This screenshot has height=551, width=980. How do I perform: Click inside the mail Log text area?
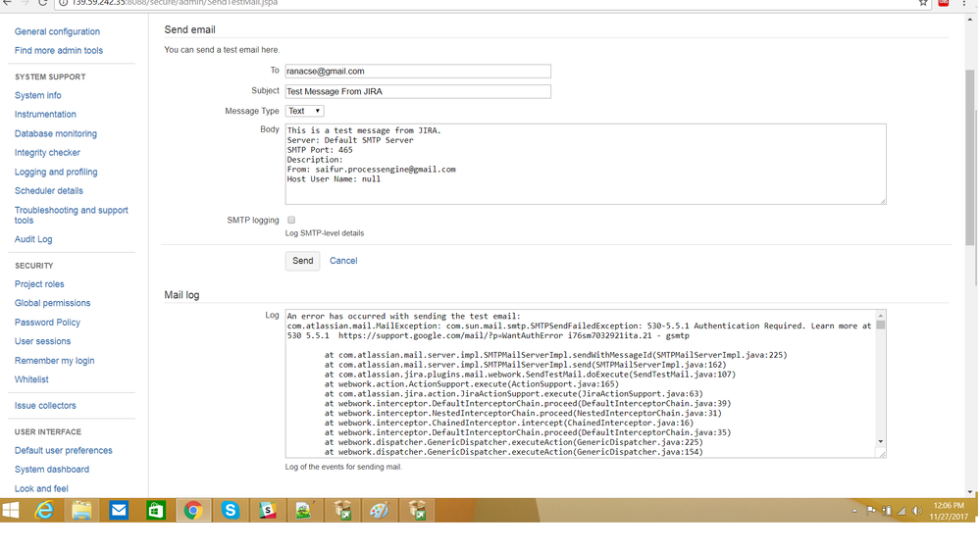(x=582, y=383)
